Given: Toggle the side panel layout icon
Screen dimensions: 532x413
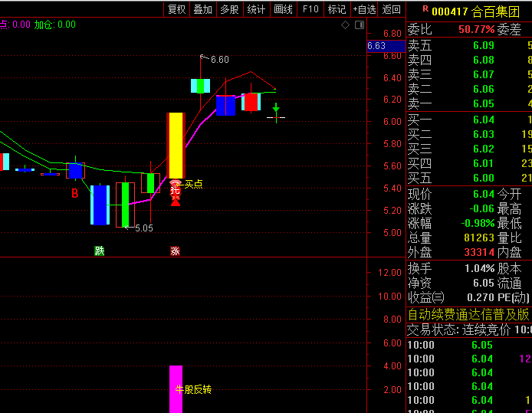Looking at the screenshot, I should coord(360,25).
